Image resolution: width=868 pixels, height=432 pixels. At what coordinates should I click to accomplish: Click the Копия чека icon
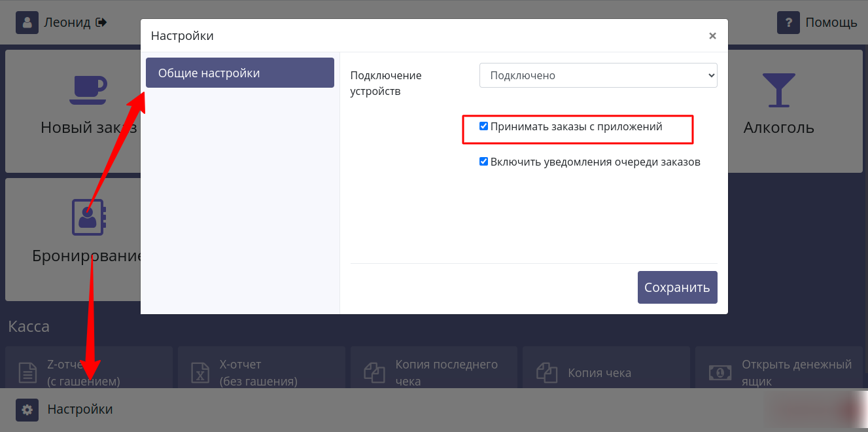[547, 372]
